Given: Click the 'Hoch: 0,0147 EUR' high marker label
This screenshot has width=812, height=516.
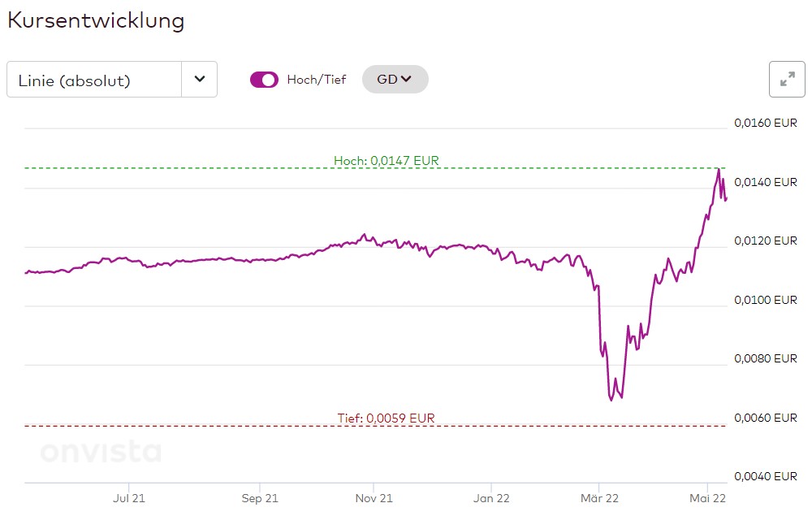Looking at the screenshot, I should coord(386,161).
